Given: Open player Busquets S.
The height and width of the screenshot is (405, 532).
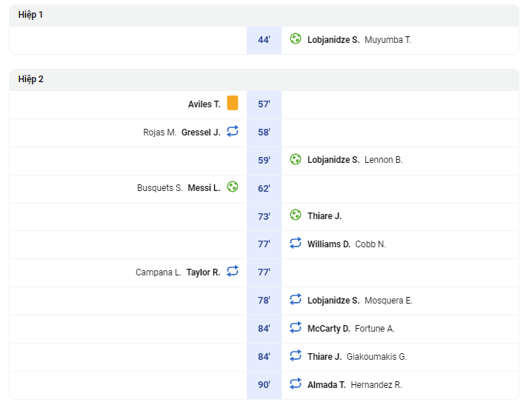Looking at the screenshot, I should click(160, 188).
